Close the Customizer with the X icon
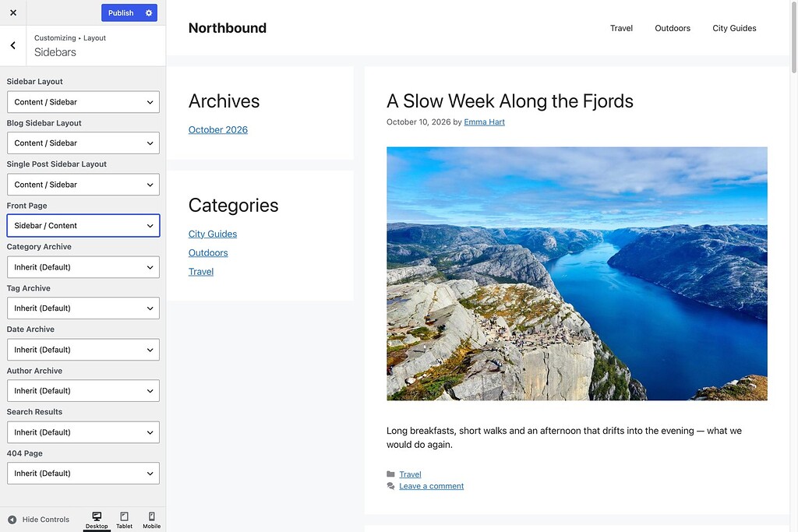The image size is (798, 532). 13,12
